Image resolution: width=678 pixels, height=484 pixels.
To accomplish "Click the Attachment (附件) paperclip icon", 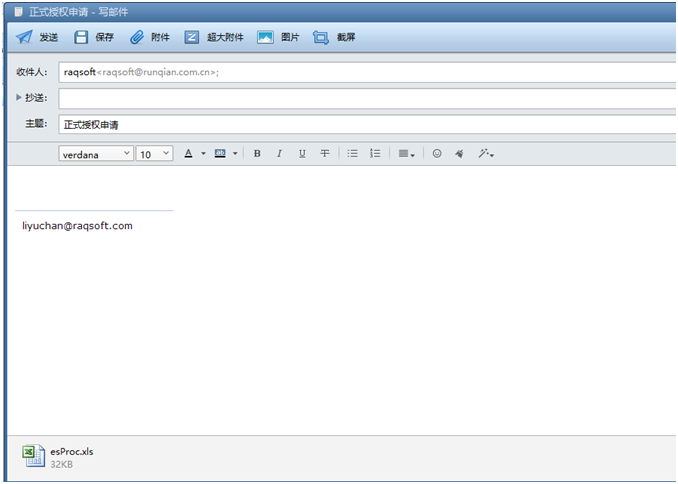I will coord(137,37).
